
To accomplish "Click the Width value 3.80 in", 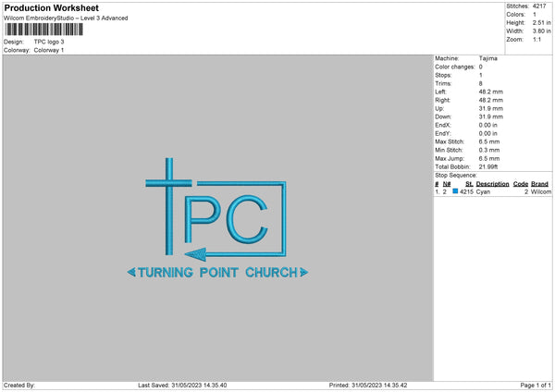I will (541, 31).
